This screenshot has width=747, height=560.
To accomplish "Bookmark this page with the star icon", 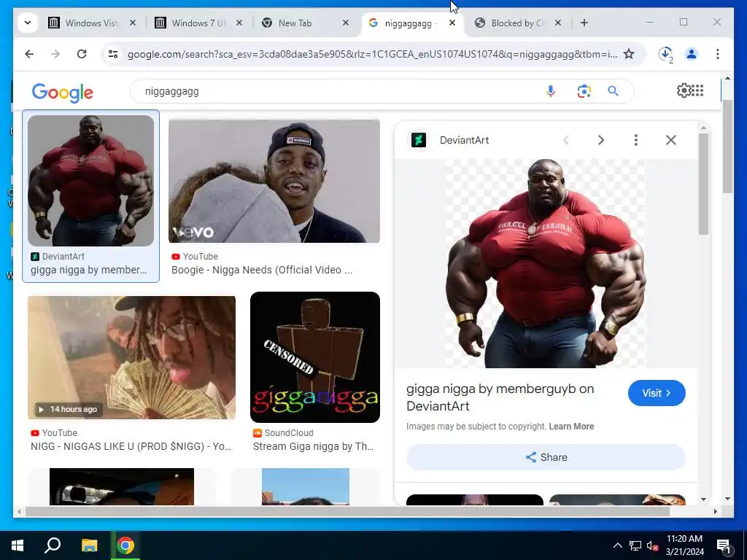I will pyautogui.click(x=629, y=54).
